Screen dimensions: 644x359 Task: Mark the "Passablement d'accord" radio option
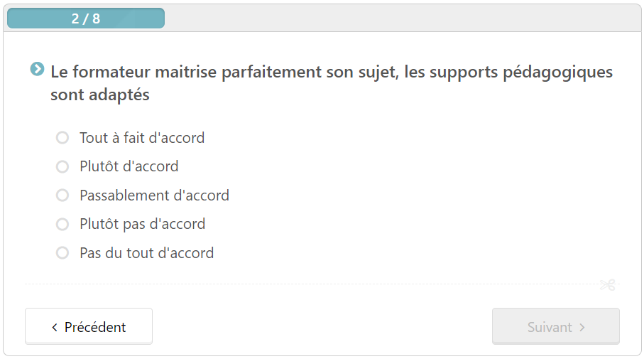pos(62,195)
